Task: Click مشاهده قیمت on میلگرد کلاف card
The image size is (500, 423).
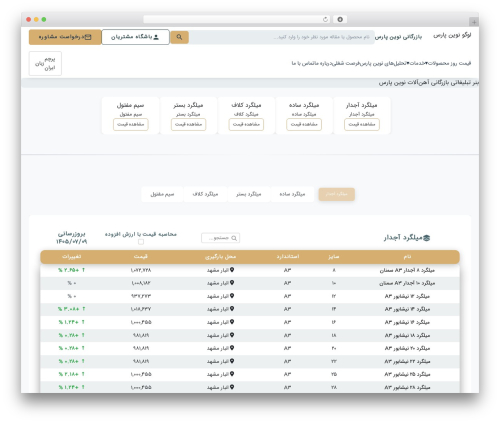Action: pyautogui.click(x=246, y=124)
